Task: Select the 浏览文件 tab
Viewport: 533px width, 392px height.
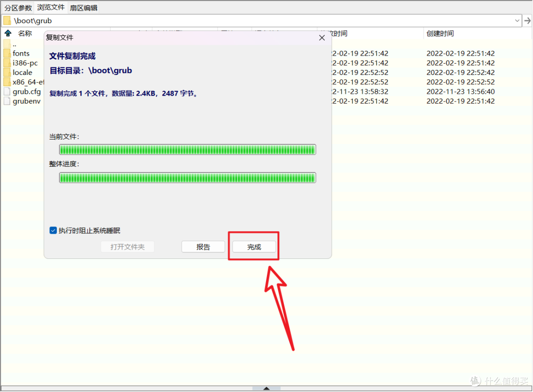Action: [x=51, y=8]
